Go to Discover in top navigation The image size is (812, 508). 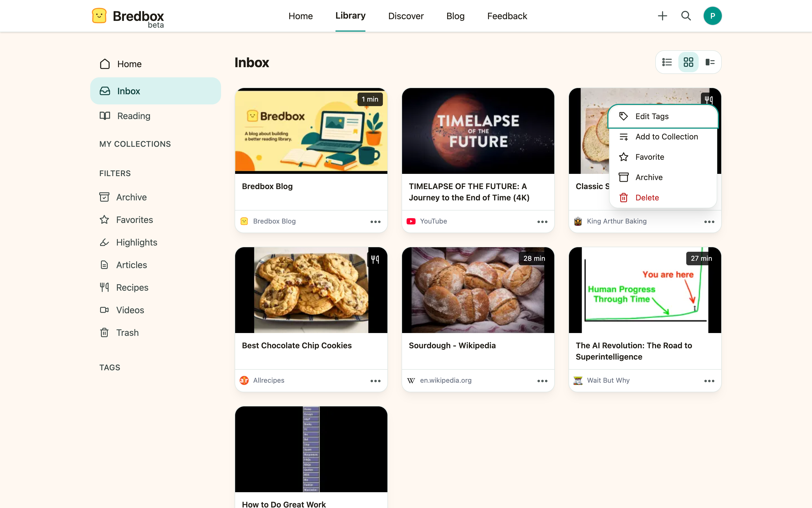click(x=406, y=16)
